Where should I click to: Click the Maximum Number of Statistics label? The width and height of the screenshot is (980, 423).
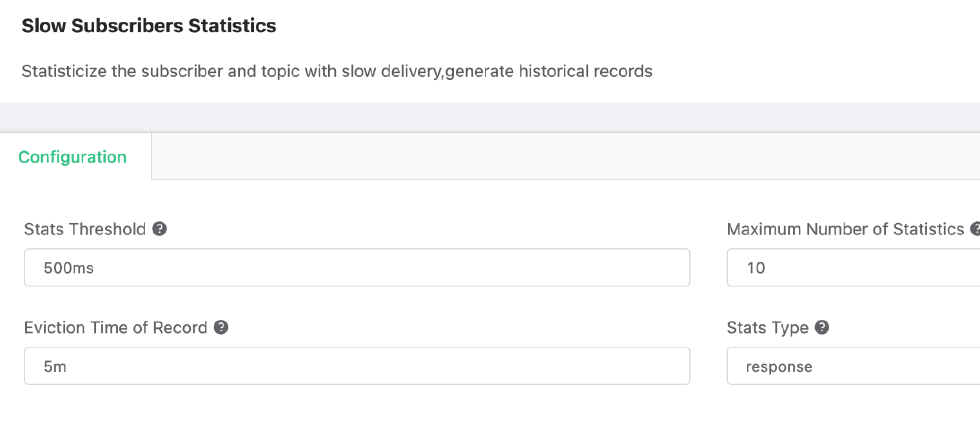click(x=845, y=229)
